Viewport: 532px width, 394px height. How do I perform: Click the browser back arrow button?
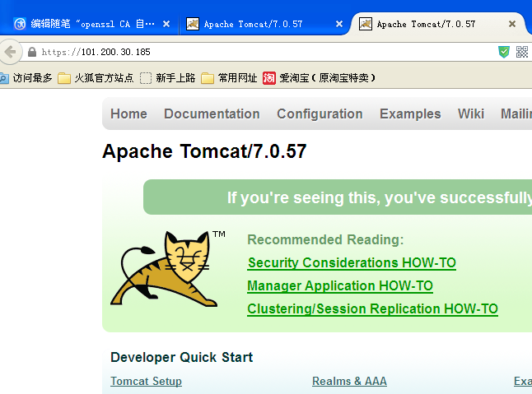(x=10, y=52)
